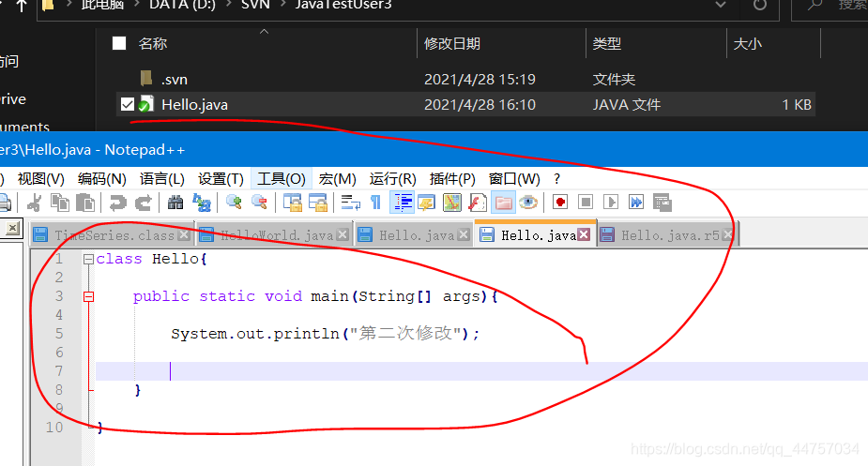Screen dimensions: 868x466
Task: Toggle select-all checkbox in Explorer header
Action: [119, 43]
